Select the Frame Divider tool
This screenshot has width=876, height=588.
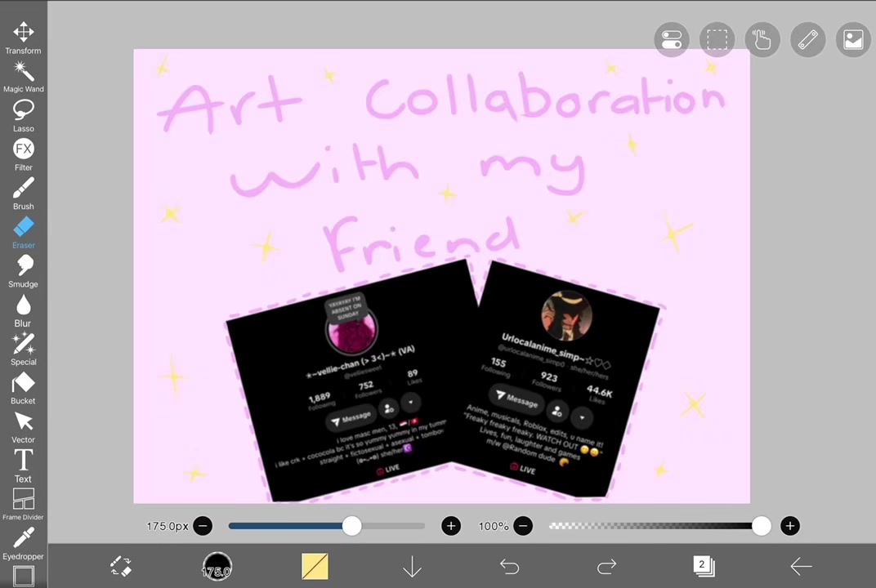(x=23, y=504)
